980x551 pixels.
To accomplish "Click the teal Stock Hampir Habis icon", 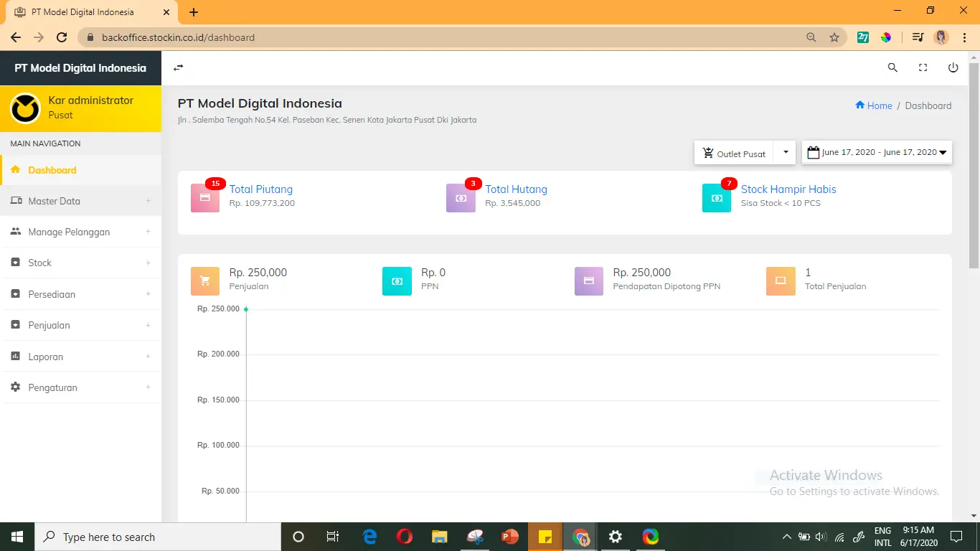I will point(717,198).
